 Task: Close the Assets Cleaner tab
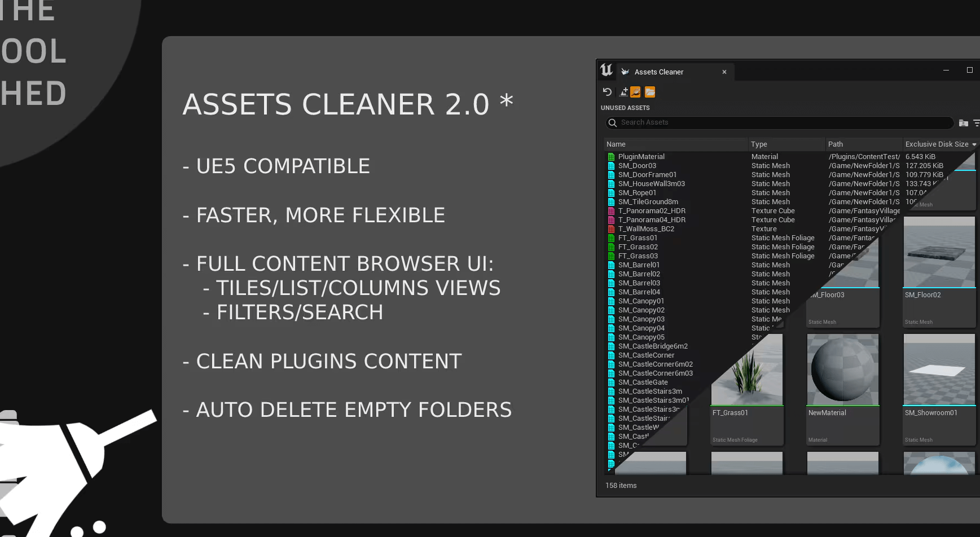pos(724,72)
